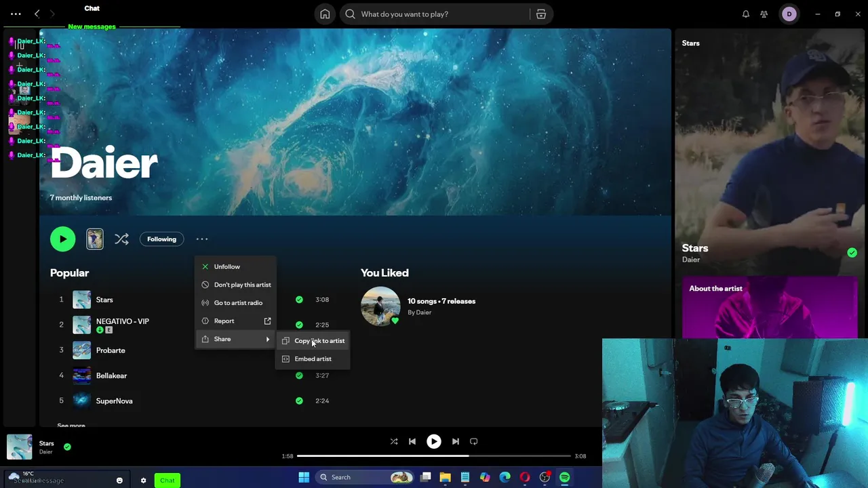Launch Microsoft Edge from the taskbar

coord(505,477)
